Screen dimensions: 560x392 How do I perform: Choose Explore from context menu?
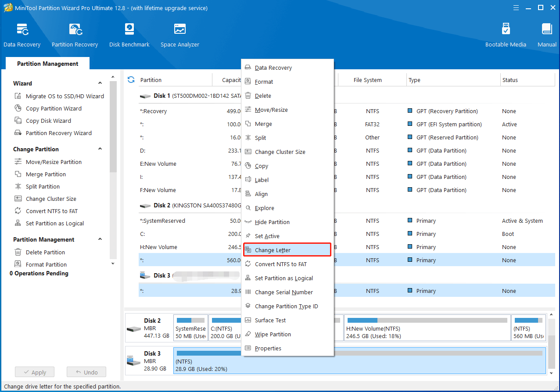(x=287, y=208)
